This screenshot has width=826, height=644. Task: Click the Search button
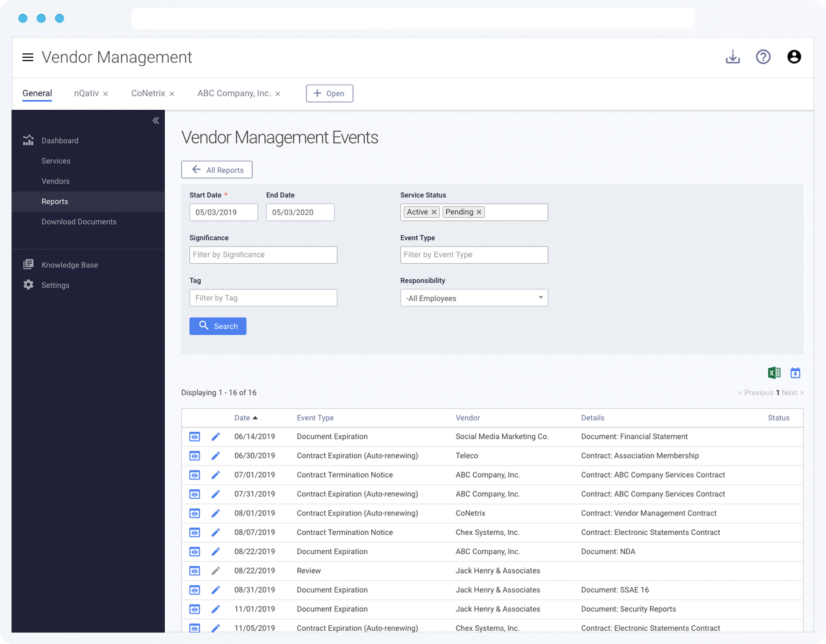[x=218, y=326]
